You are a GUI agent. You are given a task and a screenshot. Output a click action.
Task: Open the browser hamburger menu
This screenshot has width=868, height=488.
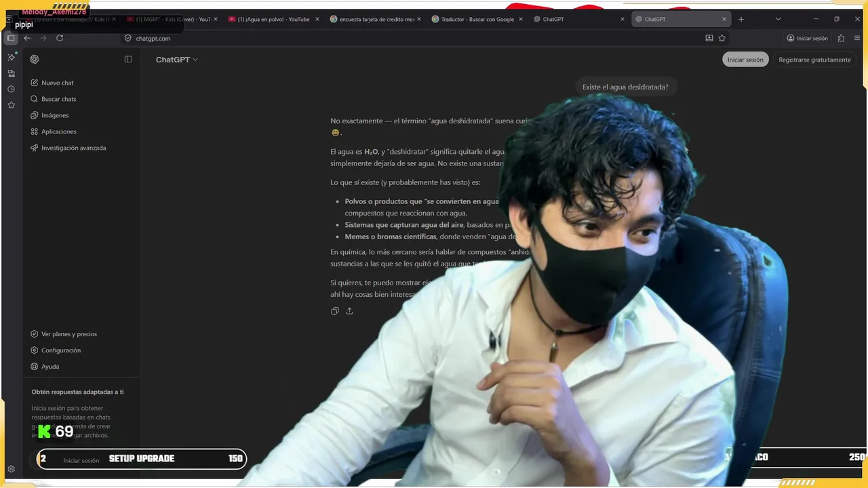[x=858, y=38]
